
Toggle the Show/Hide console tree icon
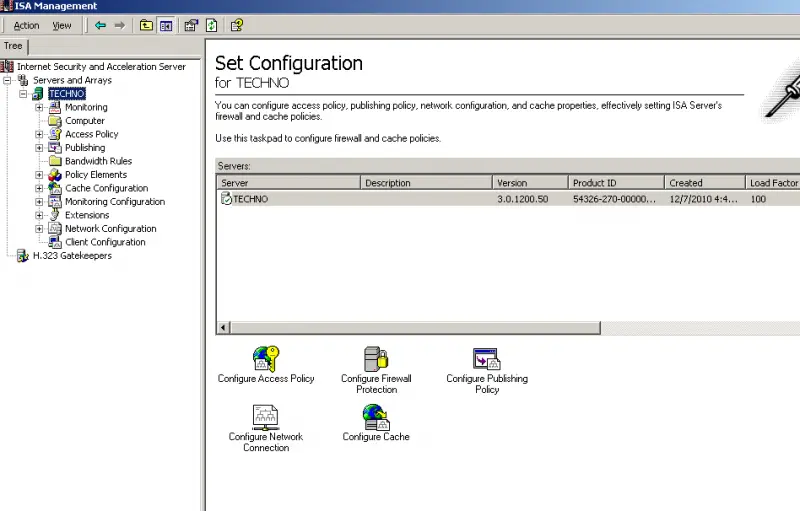coord(166,25)
